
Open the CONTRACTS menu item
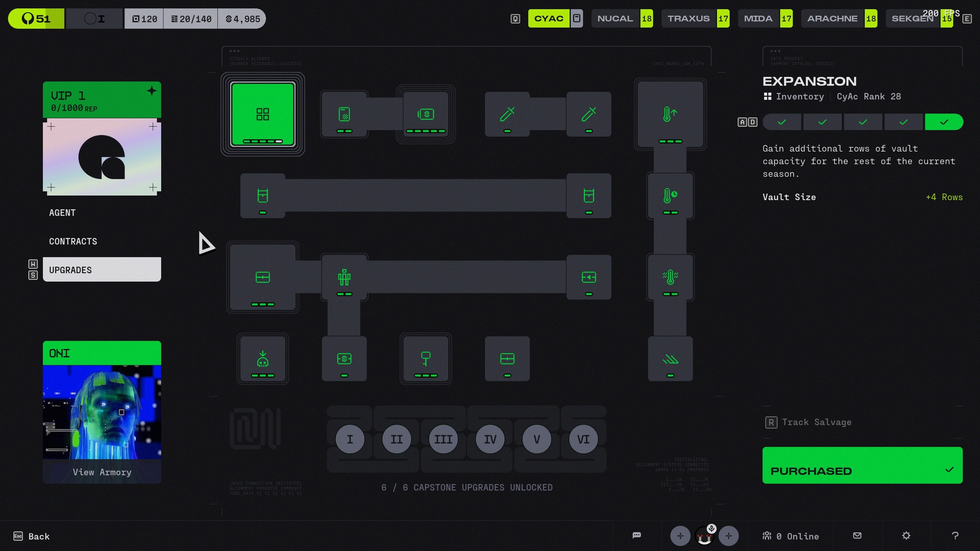[73, 241]
